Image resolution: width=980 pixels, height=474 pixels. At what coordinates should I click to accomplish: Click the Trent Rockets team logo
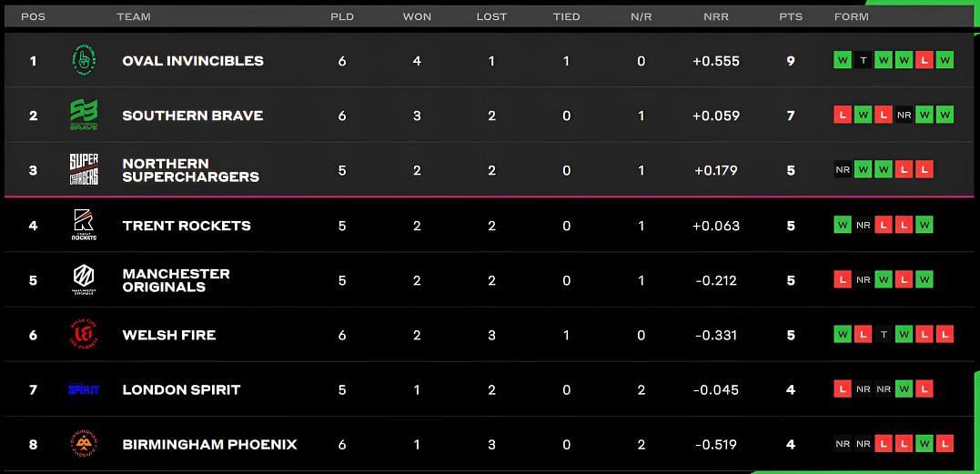[x=84, y=225]
